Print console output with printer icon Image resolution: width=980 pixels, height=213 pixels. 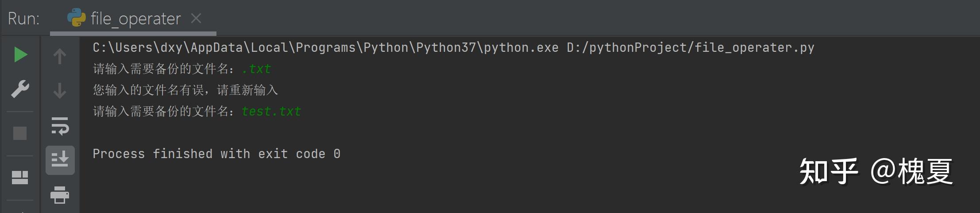pos(60,195)
